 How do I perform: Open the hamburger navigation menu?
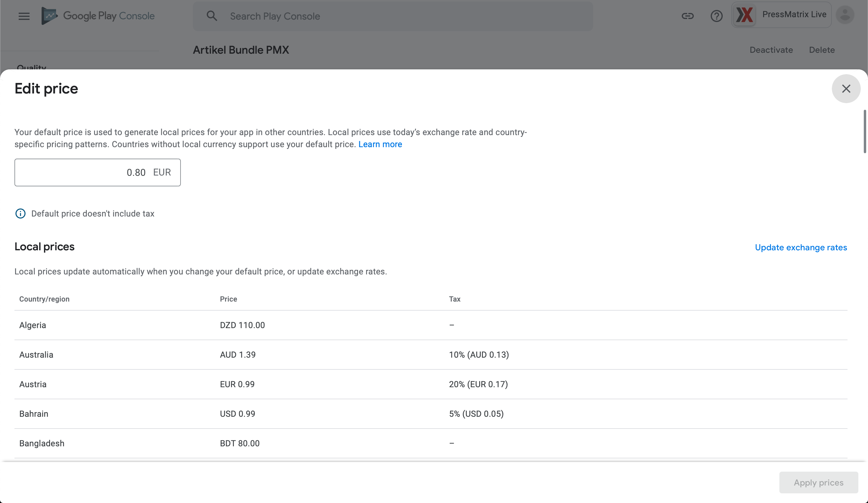(24, 16)
